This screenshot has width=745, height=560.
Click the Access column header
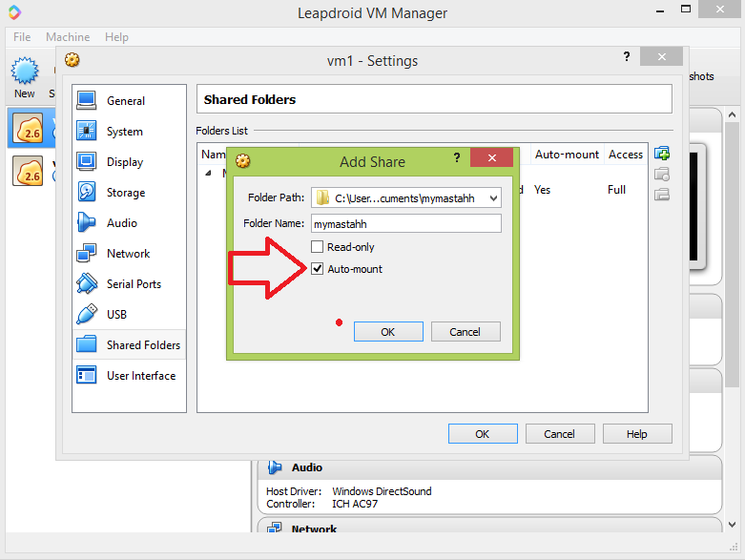[x=626, y=154]
